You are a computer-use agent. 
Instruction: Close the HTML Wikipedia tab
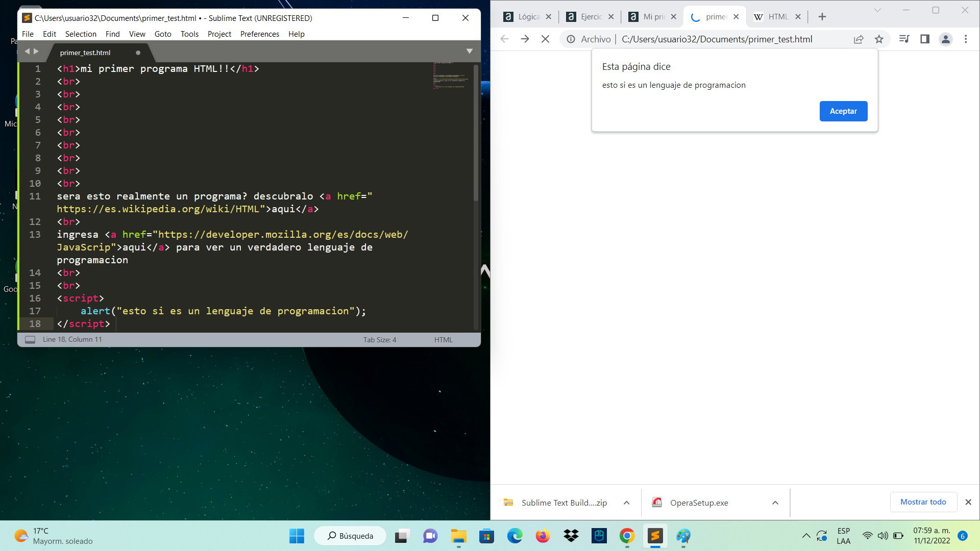[x=798, y=17]
